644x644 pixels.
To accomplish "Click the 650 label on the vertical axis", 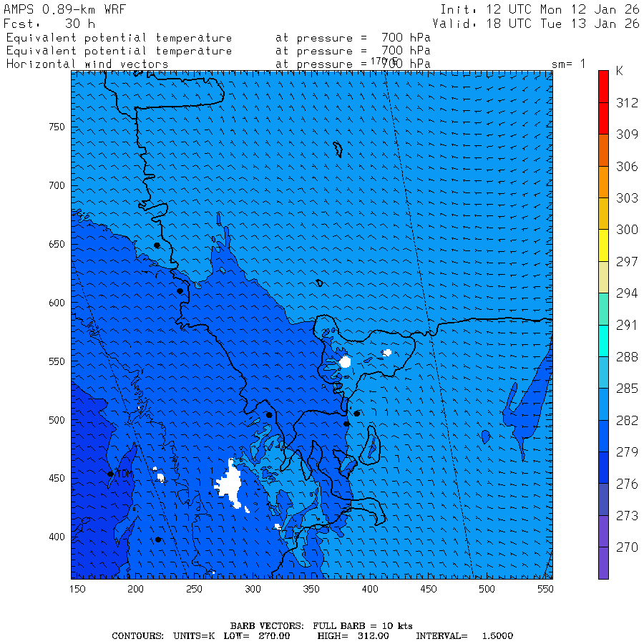I will click(x=57, y=245).
